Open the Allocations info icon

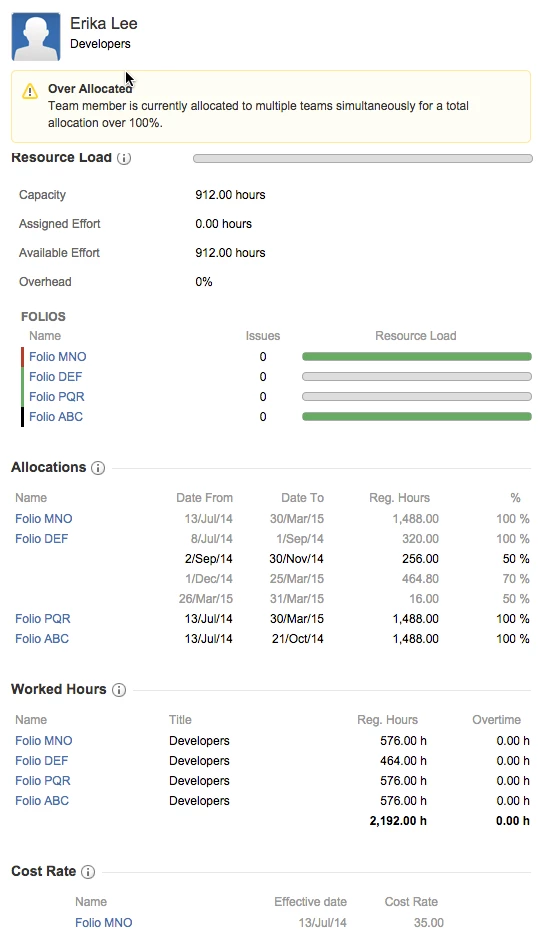pos(98,468)
